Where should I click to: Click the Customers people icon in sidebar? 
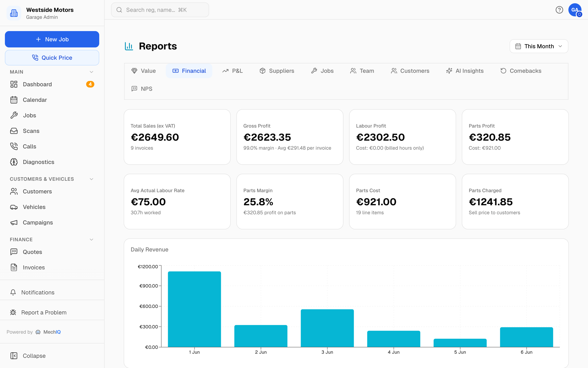coord(14,192)
